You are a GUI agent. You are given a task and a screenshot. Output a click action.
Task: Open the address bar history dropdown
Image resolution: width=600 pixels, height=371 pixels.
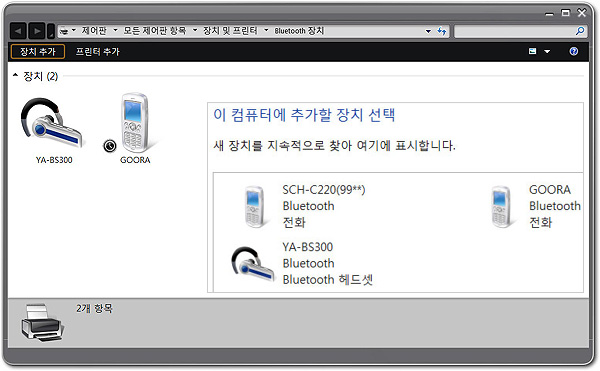tap(428, 31)
